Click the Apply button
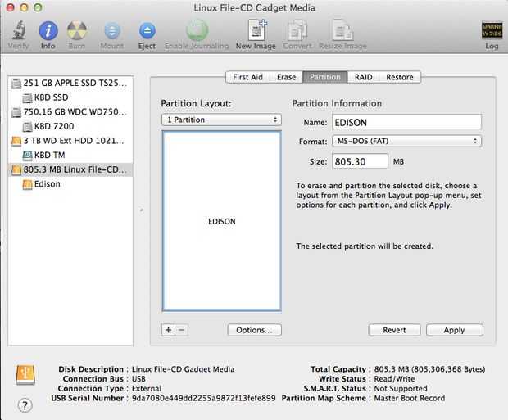This screenshot has width=508, height=420. point(455,330)
